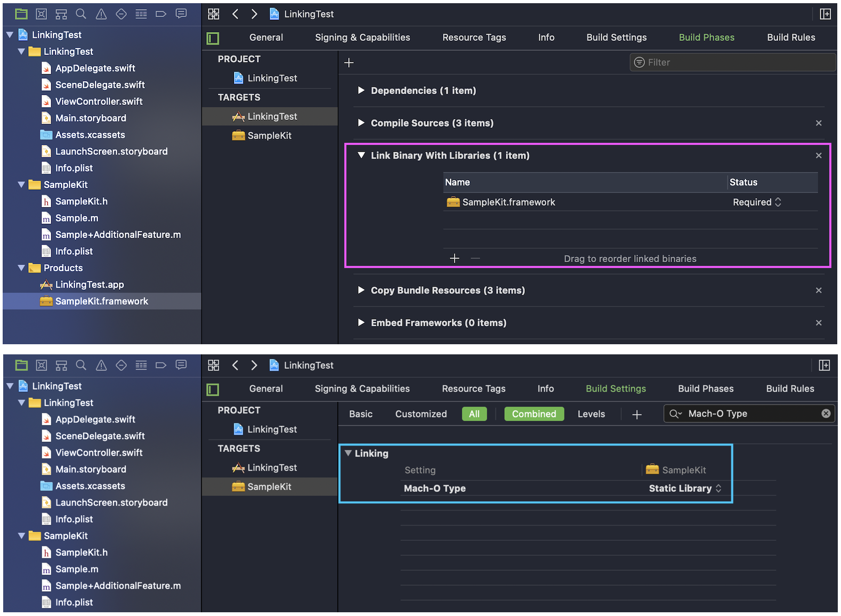Open Find navigator in bottom window
841x616 pixels.
pyautogui.click(x=81, y=365)
